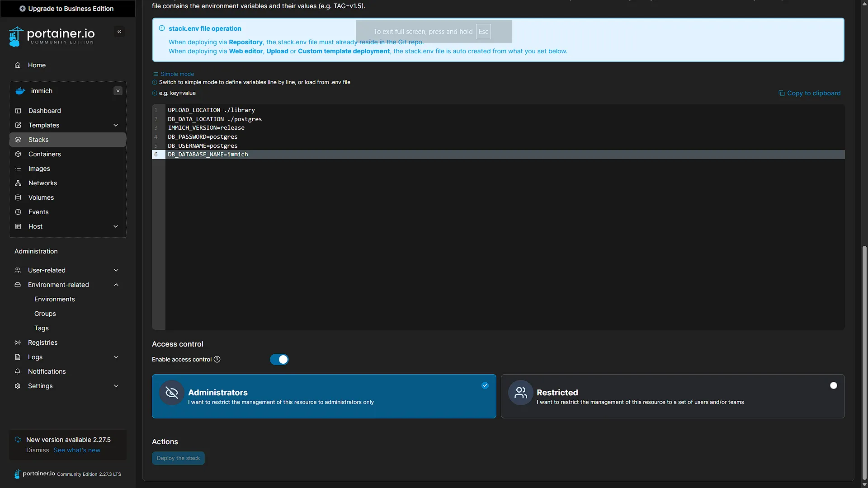Click the Volumes database icon

point(18,197)
